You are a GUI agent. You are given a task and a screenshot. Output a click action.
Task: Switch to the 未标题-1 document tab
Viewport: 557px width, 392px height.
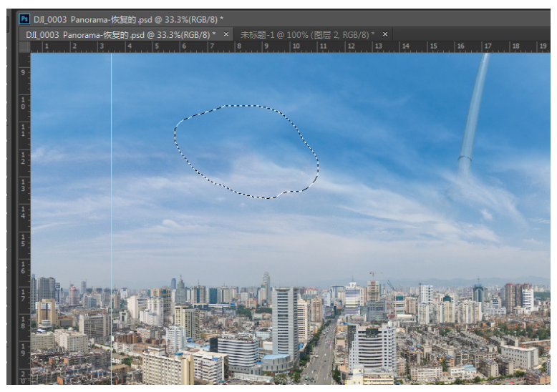tap(306, 34)
